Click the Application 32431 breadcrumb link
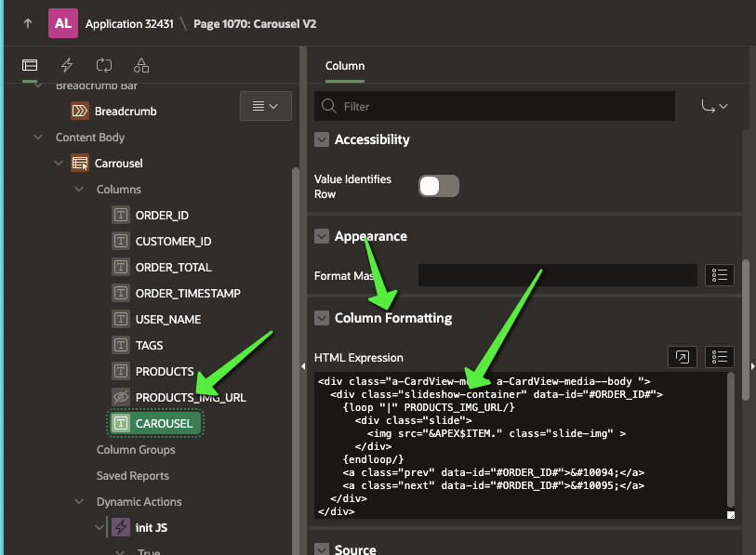 [x=129, y=23]
